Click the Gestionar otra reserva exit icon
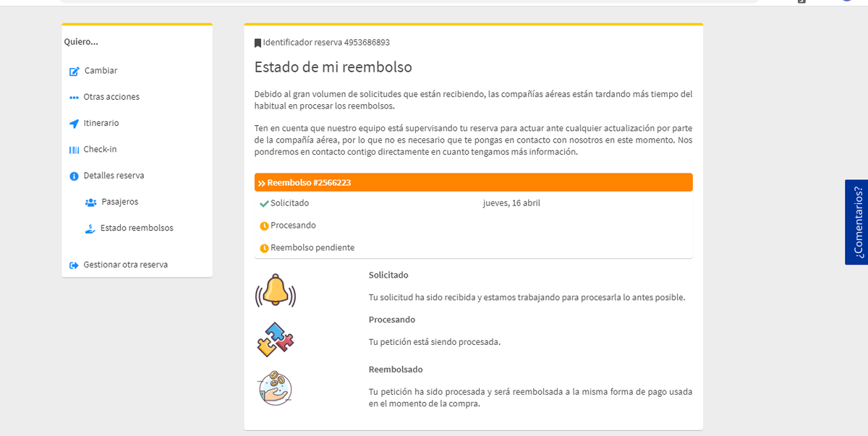Screen dimensions: 868x436 (x=74, y=265)
